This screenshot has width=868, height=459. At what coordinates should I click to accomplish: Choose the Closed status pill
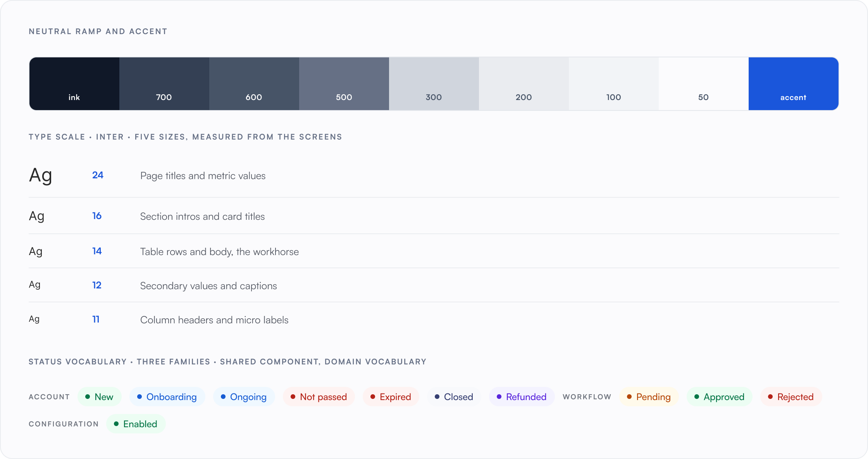(x=454, y=397)
